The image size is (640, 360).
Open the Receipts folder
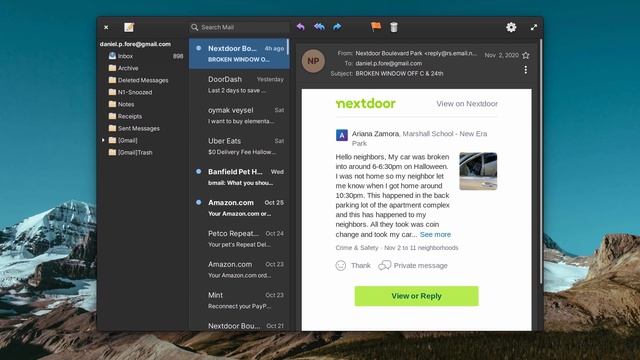pyautogui.click(x=143, y=116)
